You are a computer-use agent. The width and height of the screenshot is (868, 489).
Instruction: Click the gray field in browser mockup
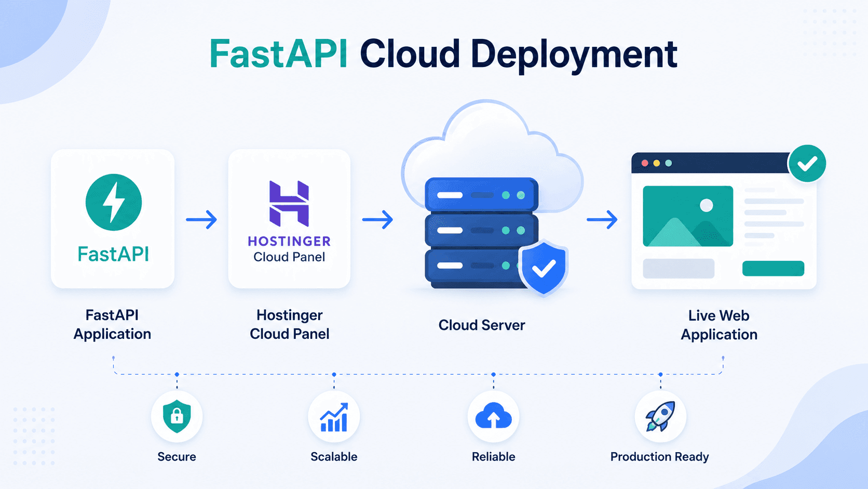click(x=679, y=269)
